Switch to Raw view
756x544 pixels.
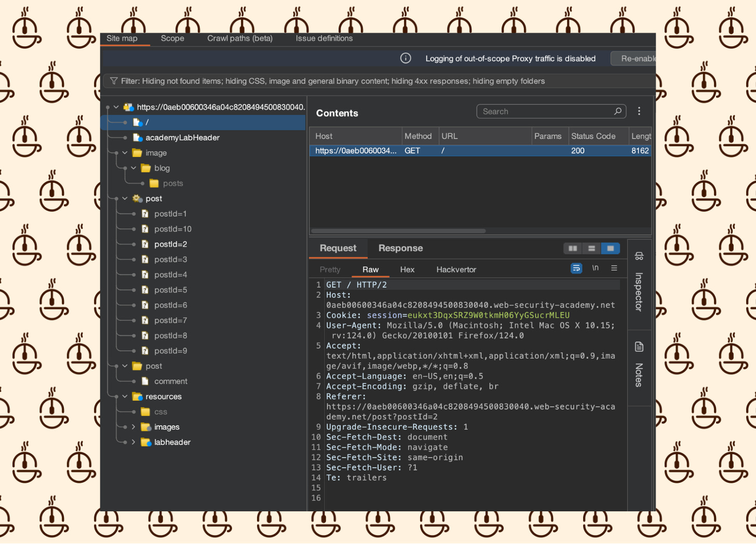(x=371, y=269)
